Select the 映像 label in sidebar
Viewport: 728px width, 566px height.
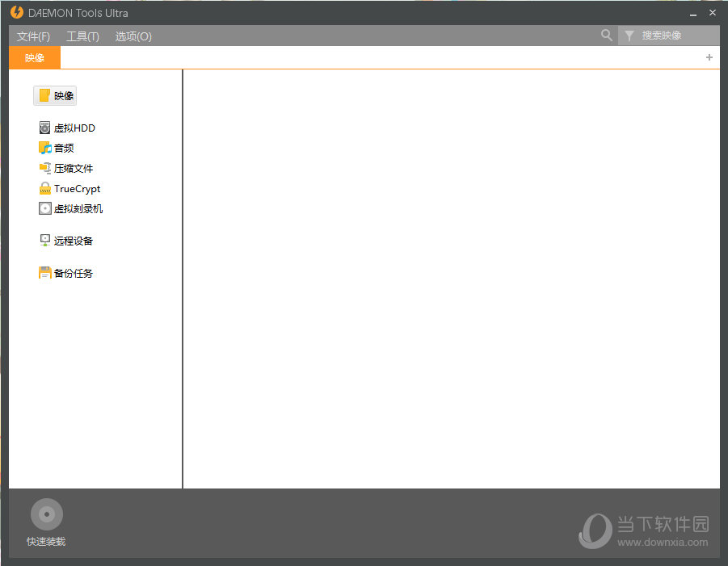64,95
